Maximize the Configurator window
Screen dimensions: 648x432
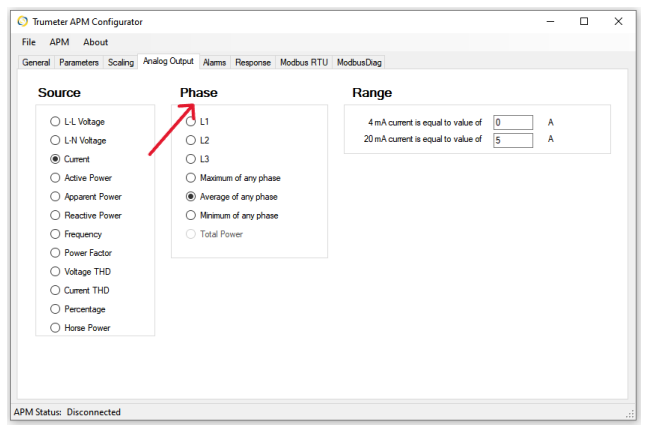(x=584, y=21)
